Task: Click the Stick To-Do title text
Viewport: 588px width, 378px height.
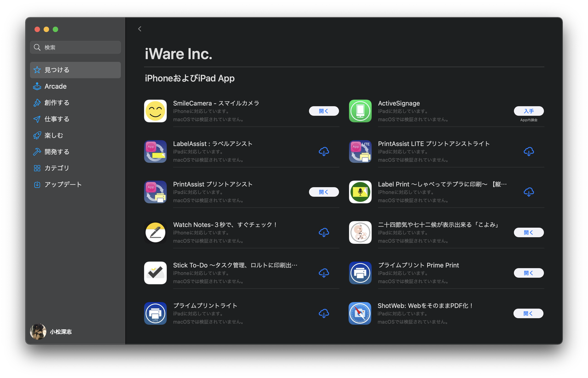Action: tap(235, 265)
